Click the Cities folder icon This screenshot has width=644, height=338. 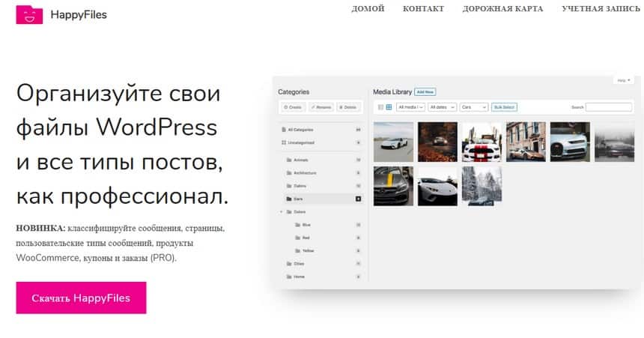(289, 264)
